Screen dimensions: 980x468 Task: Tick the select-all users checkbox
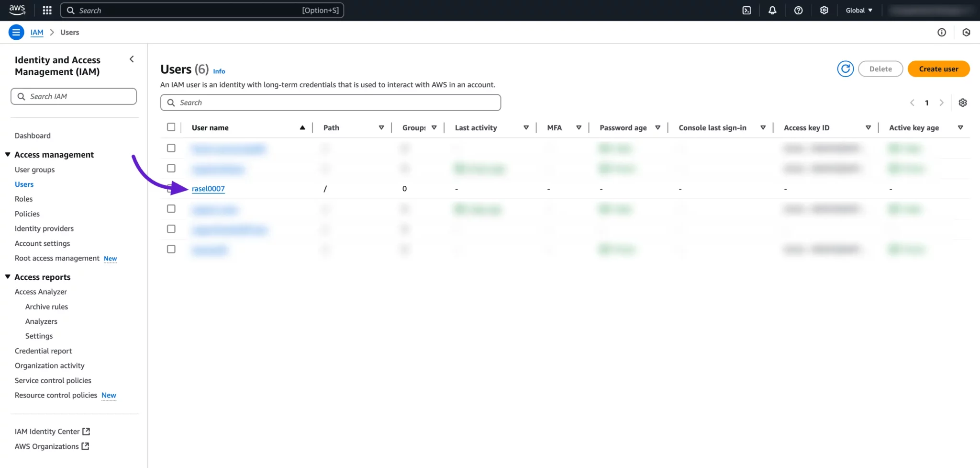171,127
